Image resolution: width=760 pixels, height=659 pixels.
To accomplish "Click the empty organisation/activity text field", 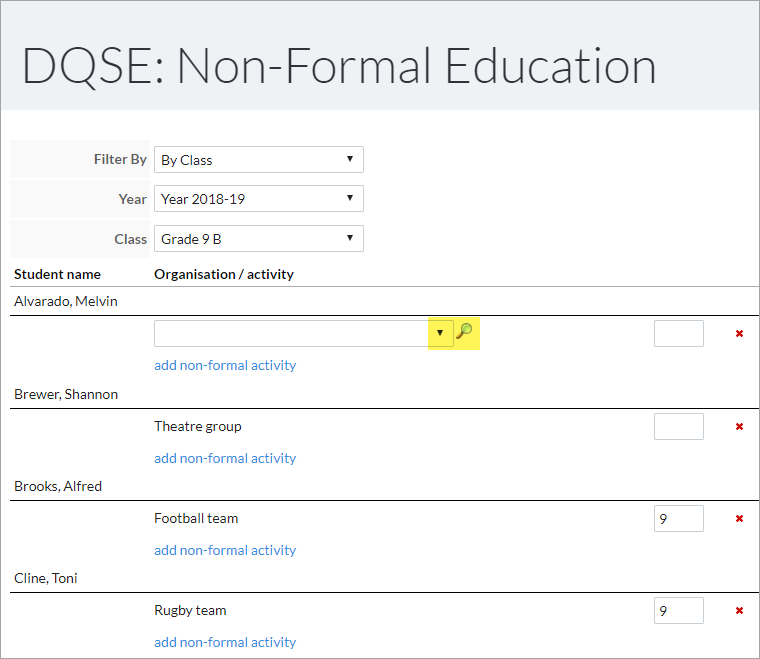I will click(x=291, y=333).
